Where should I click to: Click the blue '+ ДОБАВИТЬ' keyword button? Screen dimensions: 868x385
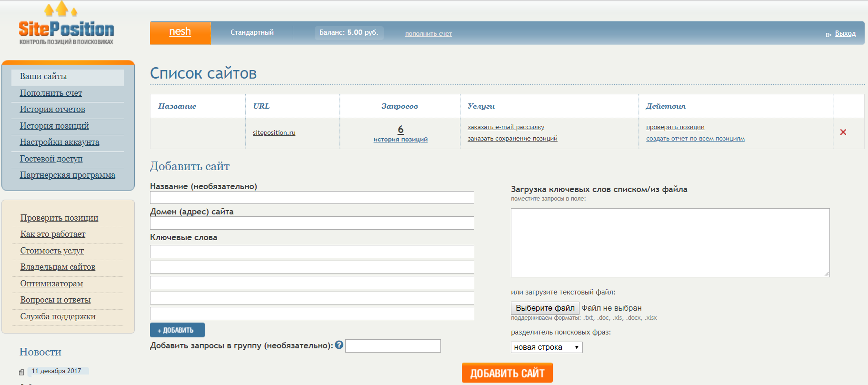[x=177, y=330]
